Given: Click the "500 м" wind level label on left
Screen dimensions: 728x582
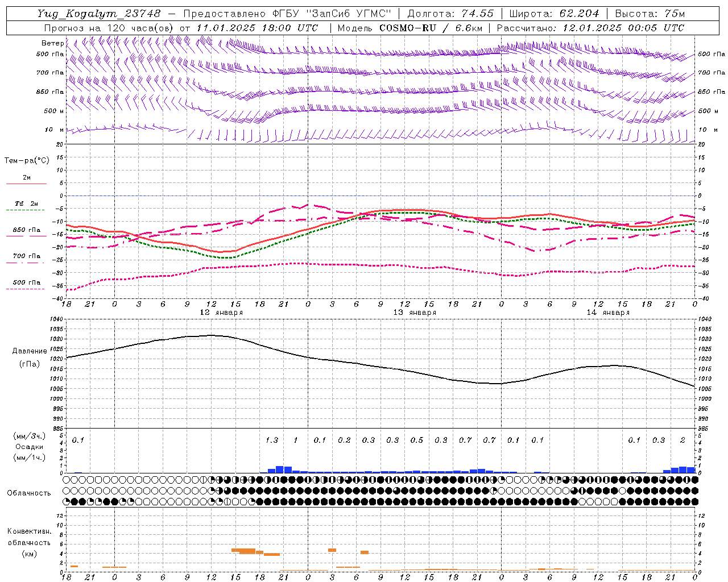Looking at the screenshot, I should coord(54,111).
